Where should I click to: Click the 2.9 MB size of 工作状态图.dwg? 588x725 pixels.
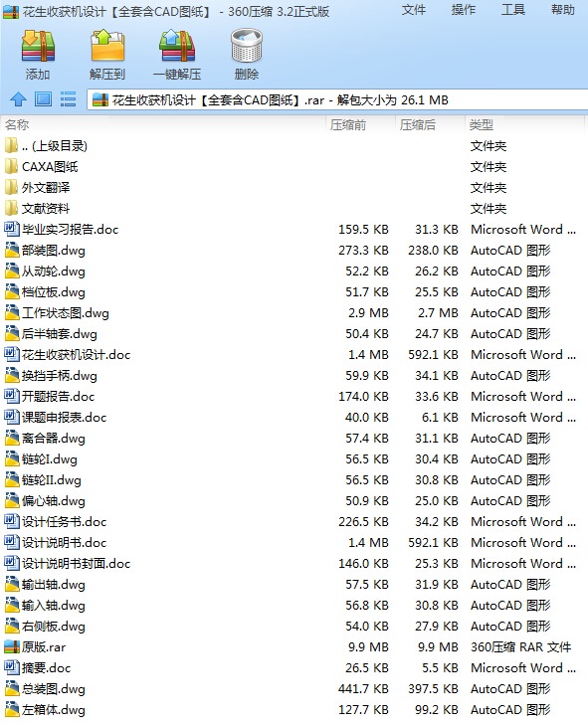click(368, 312)
